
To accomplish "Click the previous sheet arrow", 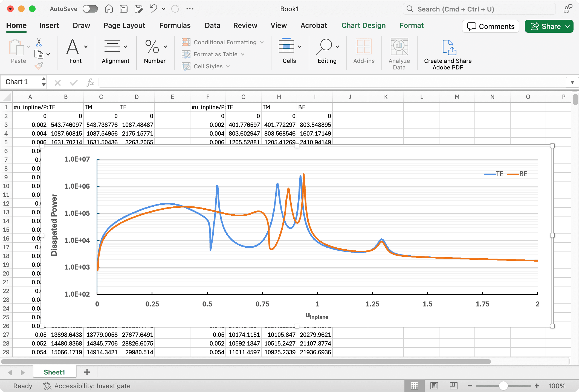I will pos(10,372).
